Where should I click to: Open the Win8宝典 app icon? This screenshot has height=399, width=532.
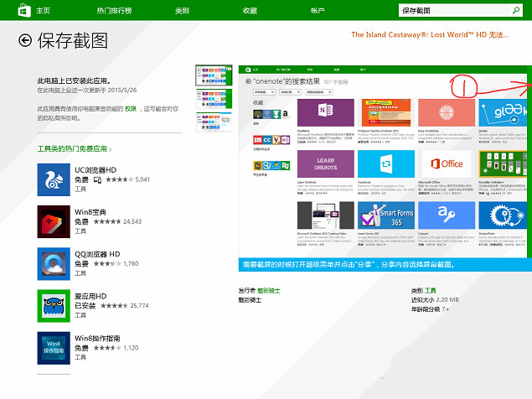point(54,221)
